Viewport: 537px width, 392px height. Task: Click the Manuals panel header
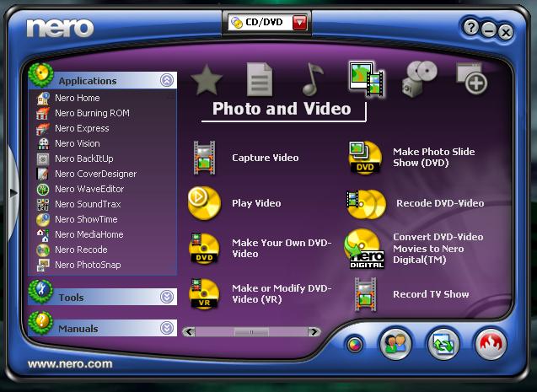[103, 328]
